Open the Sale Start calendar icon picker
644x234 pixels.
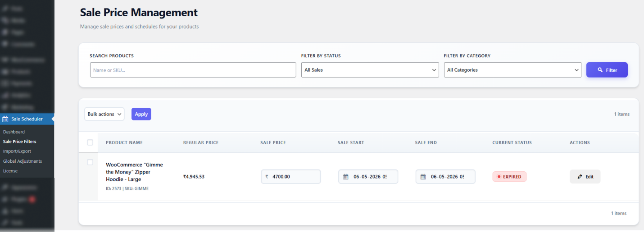[x=346, y=177]
